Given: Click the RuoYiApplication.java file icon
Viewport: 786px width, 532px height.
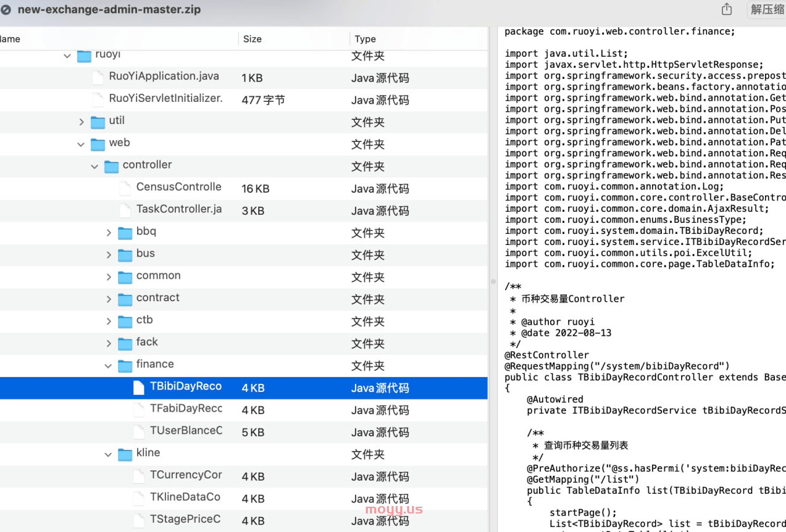Looking at the screenshot, I should (98, 78).
